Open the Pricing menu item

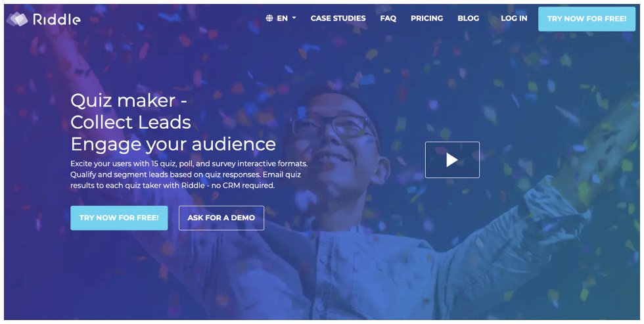426,18
